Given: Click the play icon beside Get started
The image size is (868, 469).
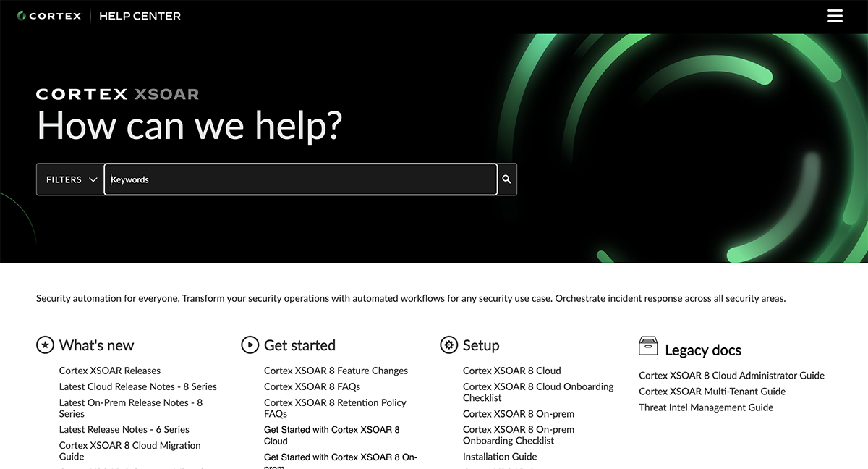Looking at the screenshot, I should tap(250, 345).
